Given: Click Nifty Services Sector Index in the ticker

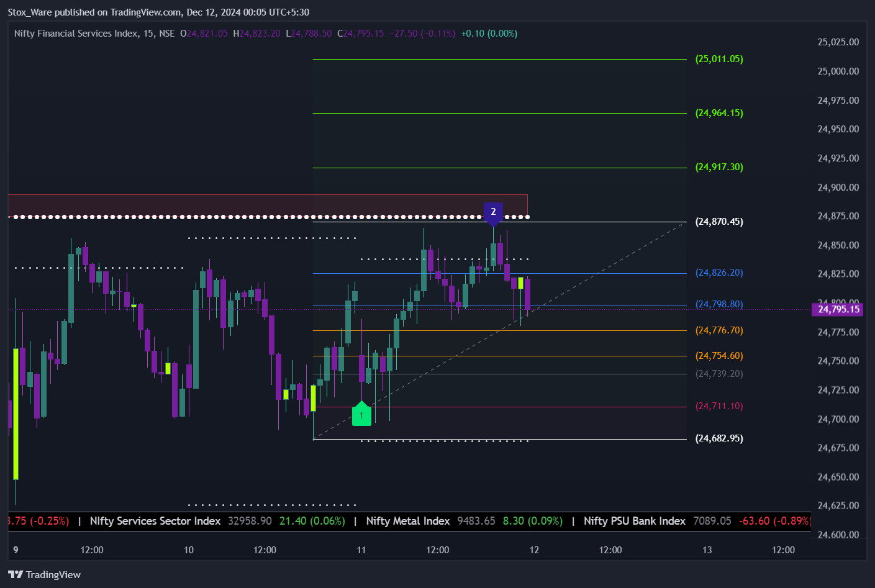Looking at the screenshot, I should 155,521.
